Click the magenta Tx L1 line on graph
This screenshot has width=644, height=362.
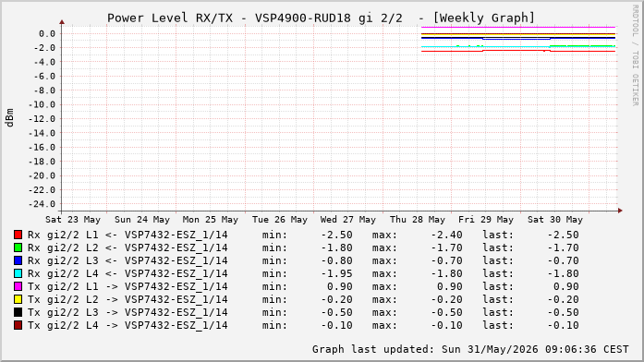tap(518, 27)
